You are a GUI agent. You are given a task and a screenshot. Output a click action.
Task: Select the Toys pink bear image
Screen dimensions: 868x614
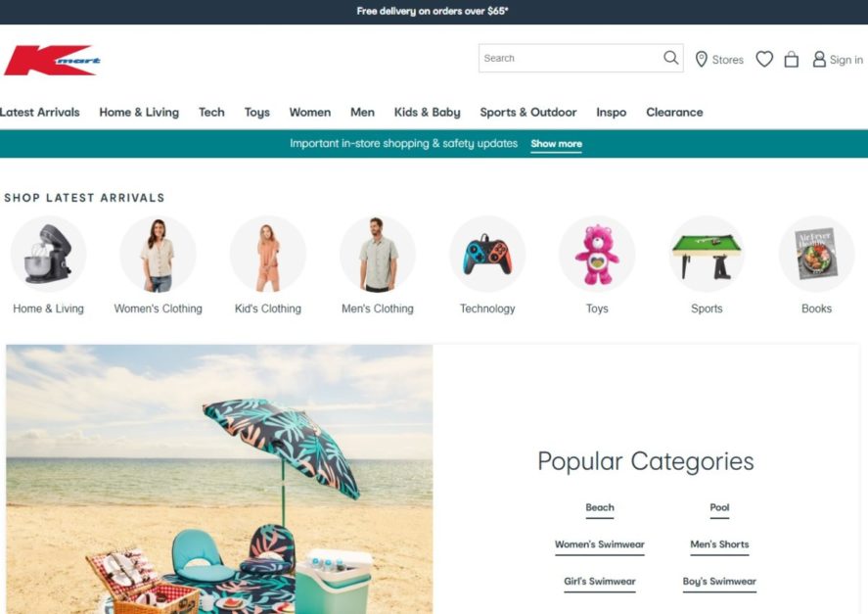pyautogui.click(x=597, y=254)
